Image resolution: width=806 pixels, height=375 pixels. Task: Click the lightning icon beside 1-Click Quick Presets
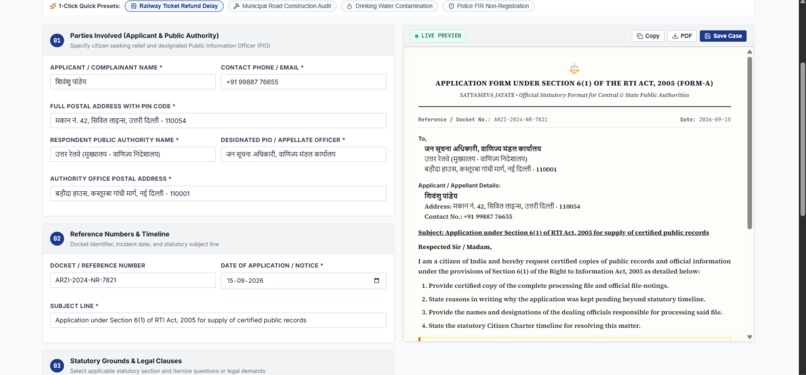(53, 6)
